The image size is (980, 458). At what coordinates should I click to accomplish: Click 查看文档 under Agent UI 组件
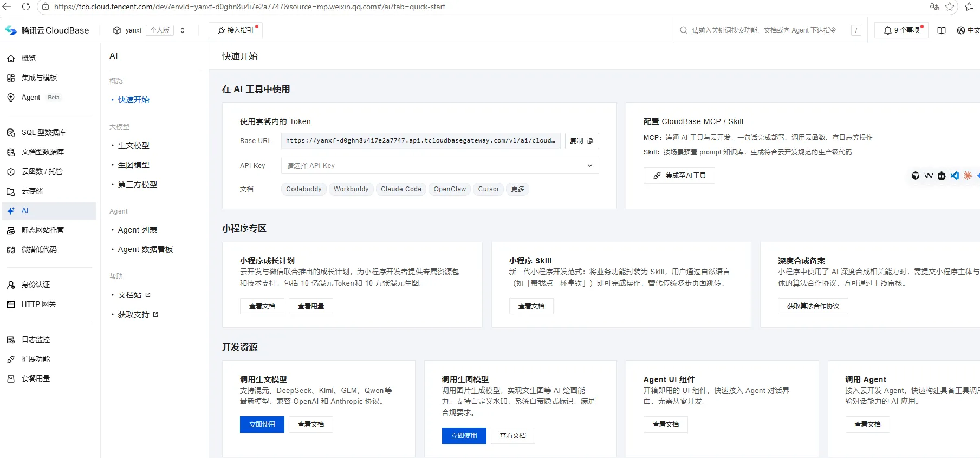point(666,424)
